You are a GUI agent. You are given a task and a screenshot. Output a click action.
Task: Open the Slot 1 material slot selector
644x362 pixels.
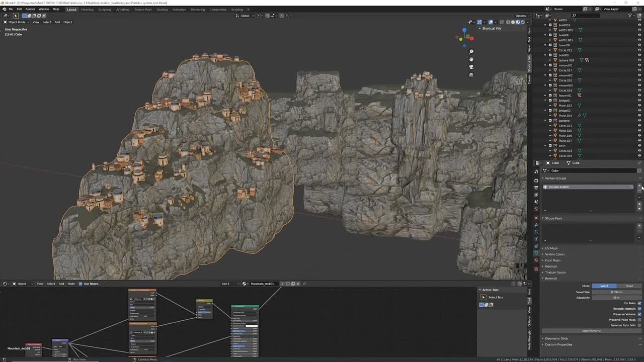click(229, 284)
